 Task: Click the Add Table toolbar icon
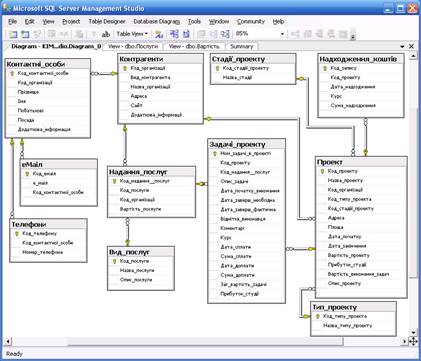tap(25, 34)
